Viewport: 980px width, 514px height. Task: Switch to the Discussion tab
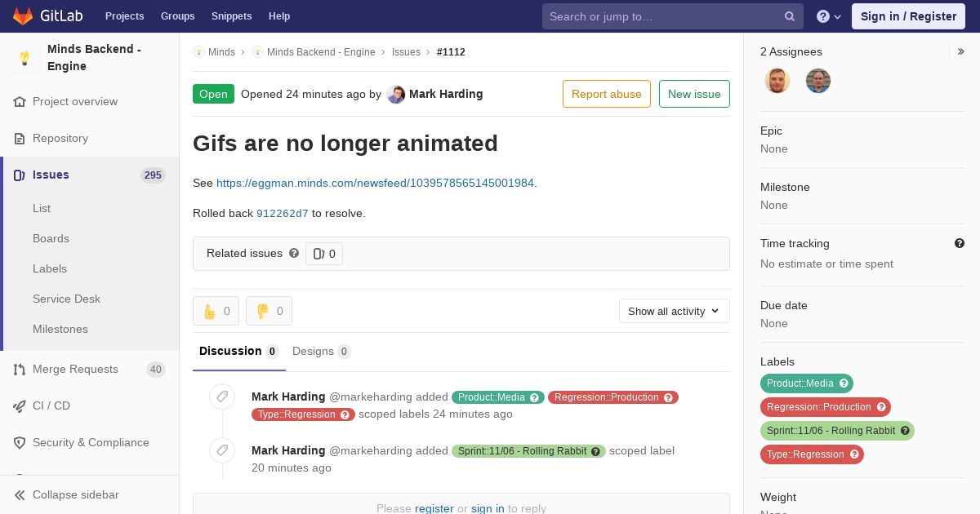tap(239, 352)
